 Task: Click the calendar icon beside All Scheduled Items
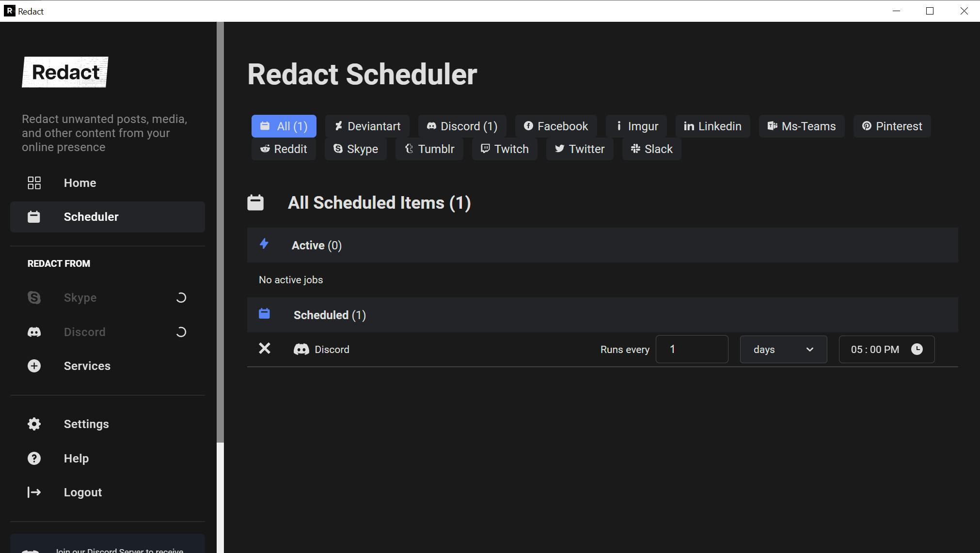click(x=255, y=202)
